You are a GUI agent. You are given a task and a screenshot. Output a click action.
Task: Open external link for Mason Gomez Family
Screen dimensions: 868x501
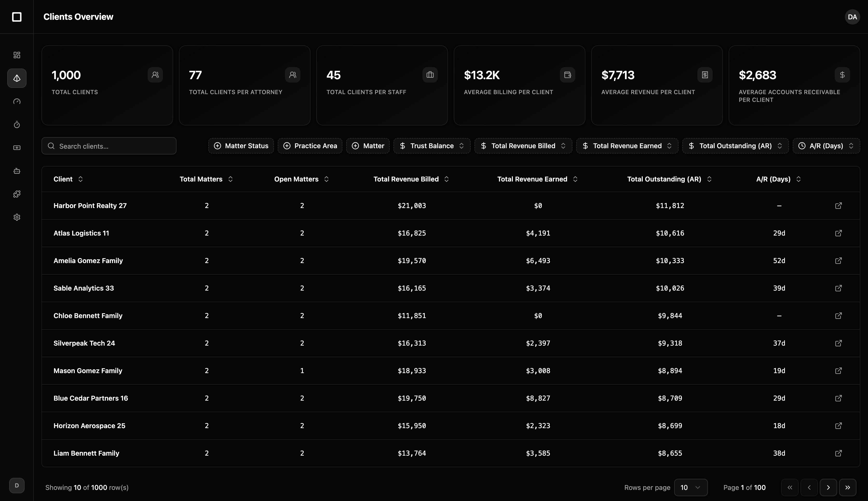pos(838,371)
